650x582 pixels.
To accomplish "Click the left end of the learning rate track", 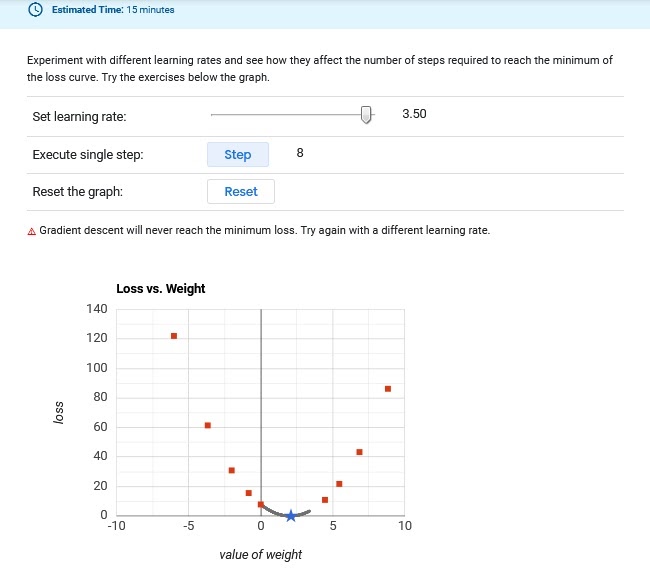I will [x=213, y=115].
